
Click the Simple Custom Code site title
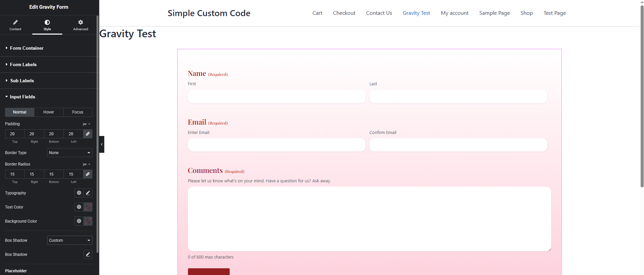coord(209,13)
